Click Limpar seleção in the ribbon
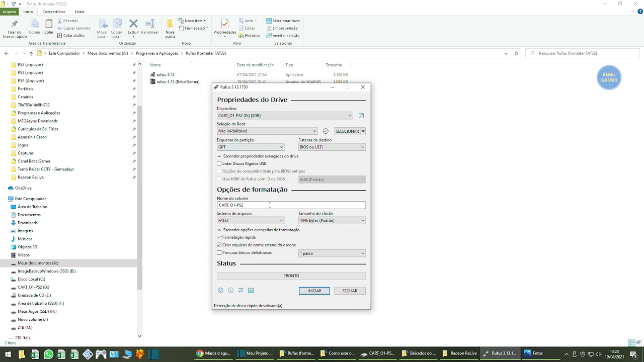The height and width of the screenshot is (362, 644). (x=282, y=28)
